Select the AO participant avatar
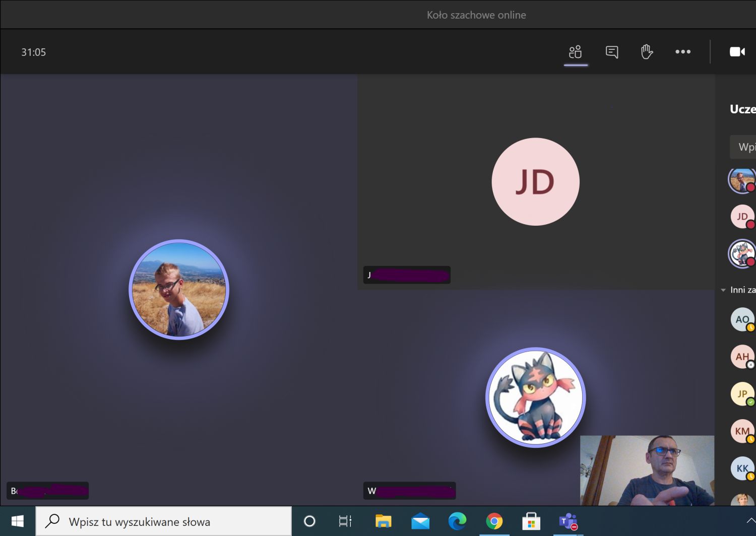The image size is (756, 536). (x=742, y=319)
